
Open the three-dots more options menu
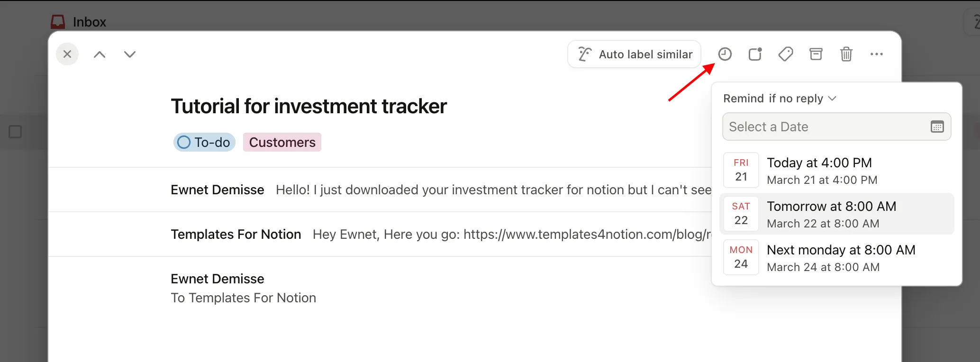876,54
